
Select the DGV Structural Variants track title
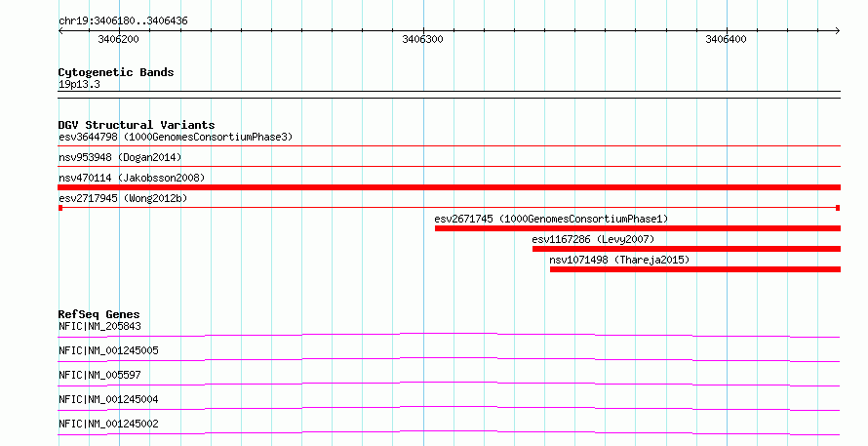tap(137, 125)
